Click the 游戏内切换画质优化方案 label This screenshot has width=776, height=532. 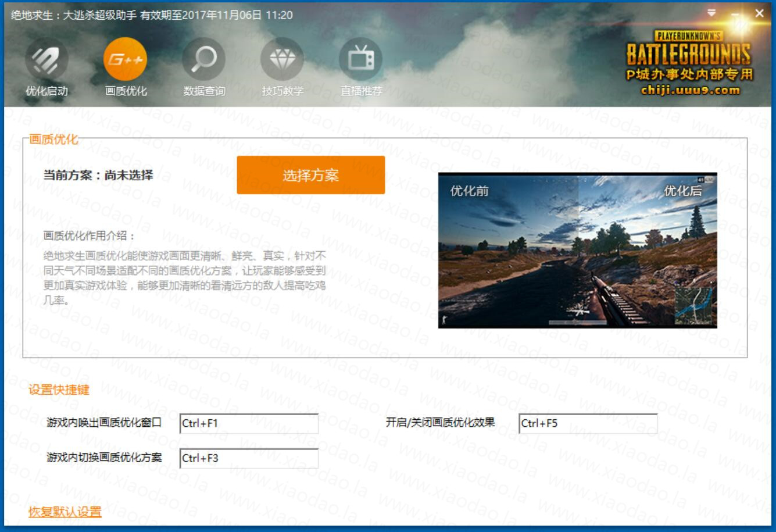pyautogui.click(x=104, y=457)
